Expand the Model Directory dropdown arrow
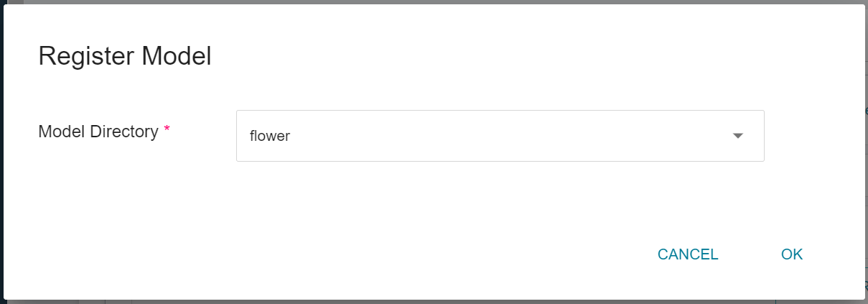Viewport: 868px width, 304px height. point(737,136)
